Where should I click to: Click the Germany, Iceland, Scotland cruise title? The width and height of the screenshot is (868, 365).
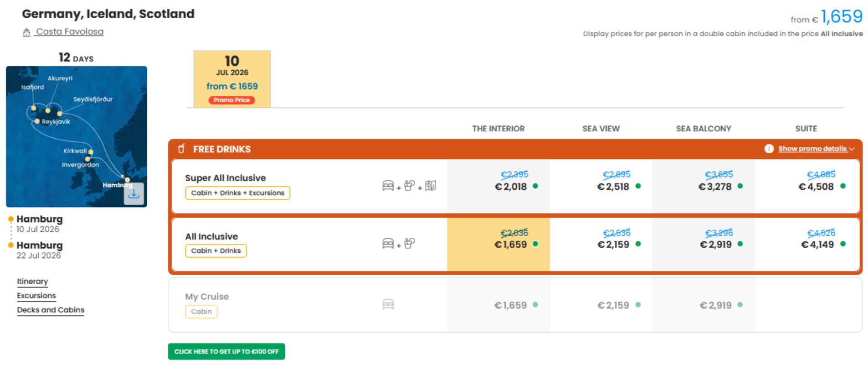[x=108, y=14]
